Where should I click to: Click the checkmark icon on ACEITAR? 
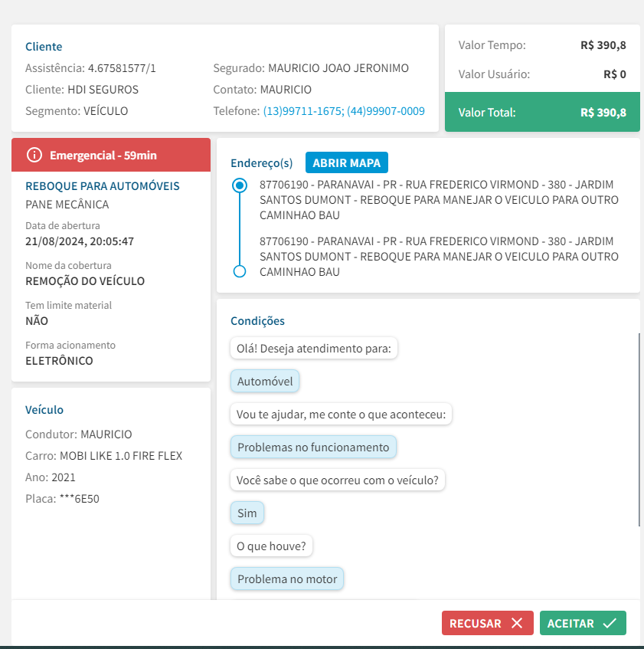click(610, 623)
